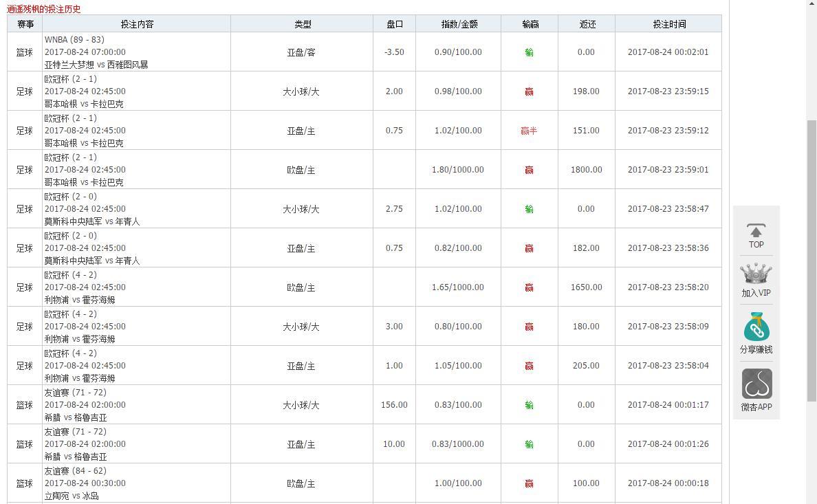This screenshot has width=817, height=504.
Task: Click the 151.00 return value
Action: pyautogui.click(x=586, y=131)
